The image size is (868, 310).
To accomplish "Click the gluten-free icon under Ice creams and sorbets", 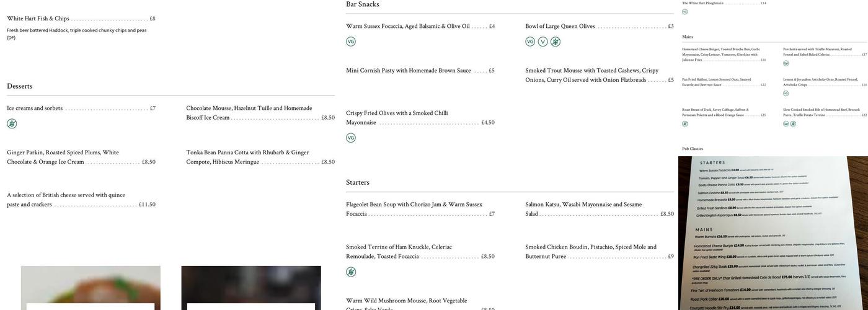I will (x=12, y=123).
